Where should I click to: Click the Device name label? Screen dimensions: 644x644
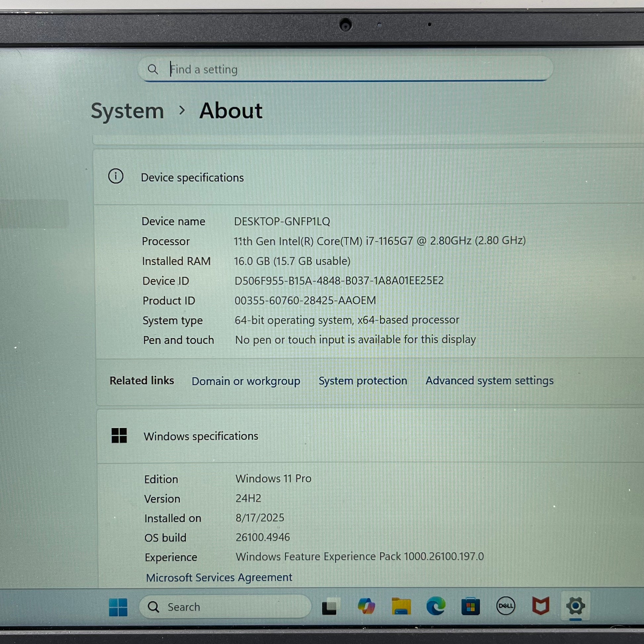pos(173,221)
